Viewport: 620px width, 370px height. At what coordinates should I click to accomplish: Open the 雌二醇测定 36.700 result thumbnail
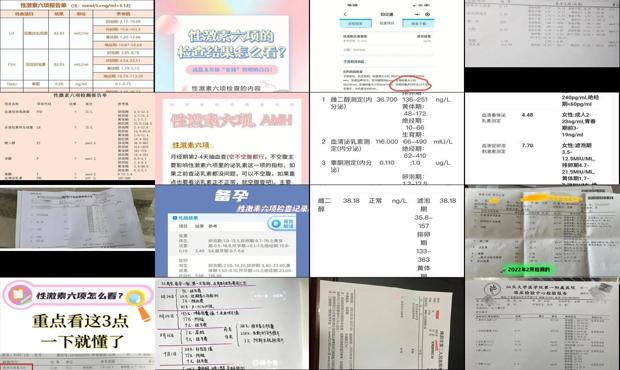pyautogui.click(x=387, y=138)
